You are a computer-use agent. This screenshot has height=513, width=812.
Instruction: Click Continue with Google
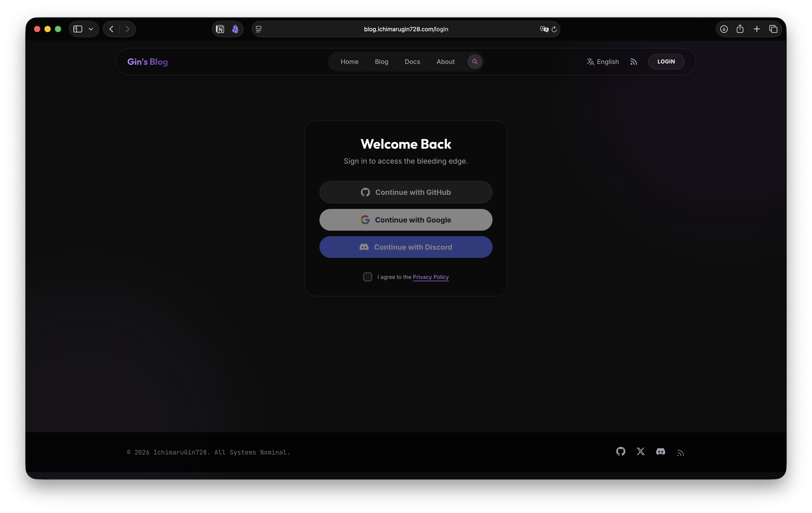pos(406,220)
